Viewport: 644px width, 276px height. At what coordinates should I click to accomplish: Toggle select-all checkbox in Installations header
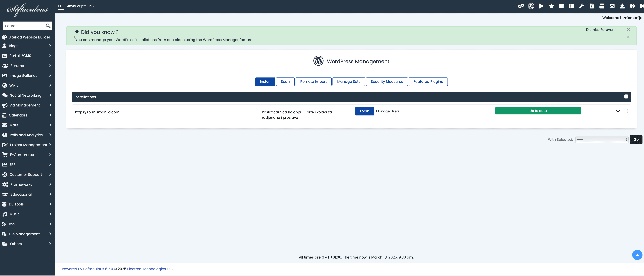626,97
